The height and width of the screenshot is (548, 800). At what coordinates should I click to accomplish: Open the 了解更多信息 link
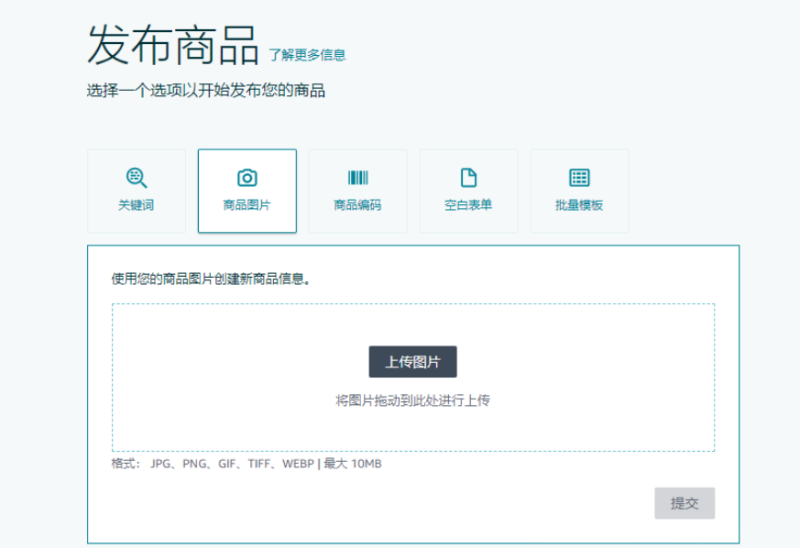[307, 55]
